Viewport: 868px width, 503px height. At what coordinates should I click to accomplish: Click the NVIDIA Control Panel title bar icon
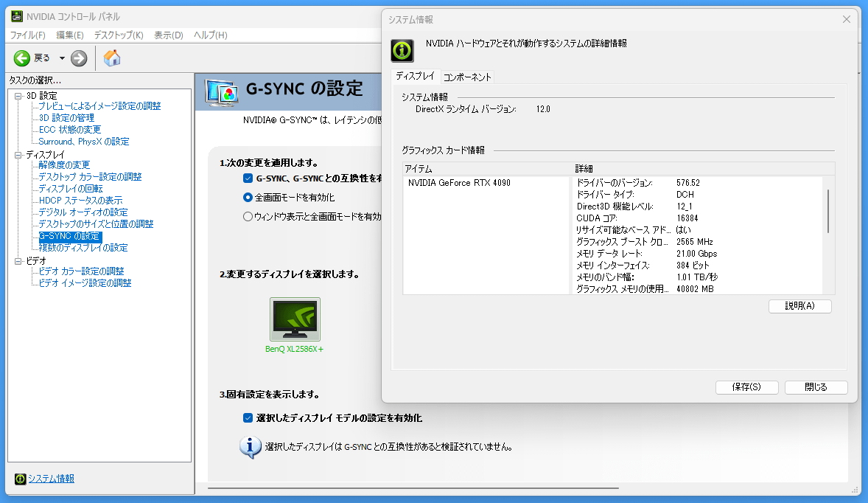(17, 16)
